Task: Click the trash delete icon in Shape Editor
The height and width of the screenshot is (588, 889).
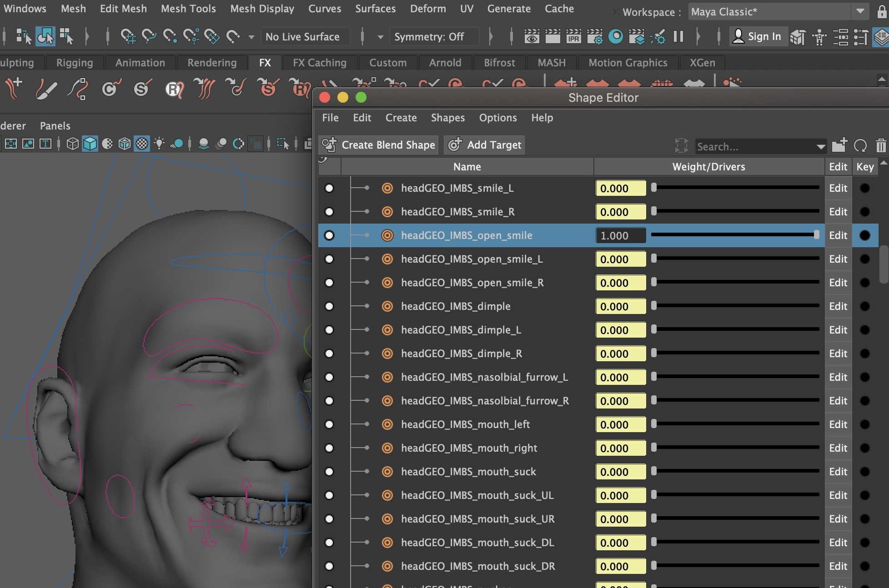Action: pyautogui.click(x=881, y=145)
